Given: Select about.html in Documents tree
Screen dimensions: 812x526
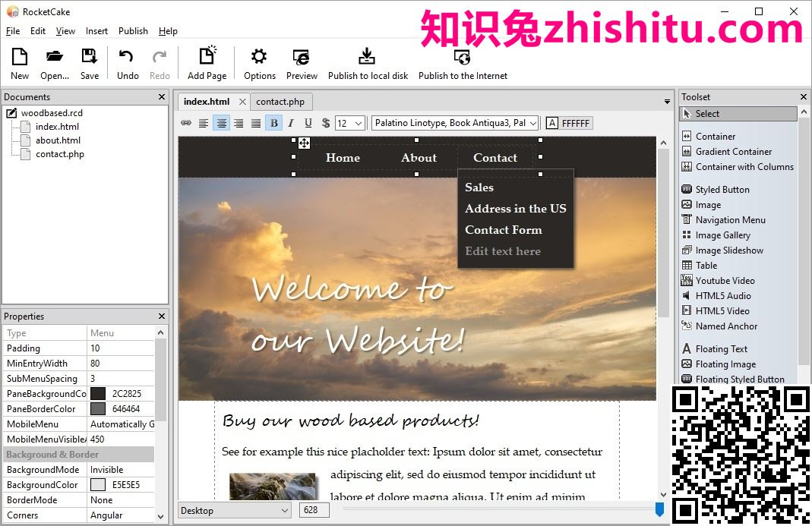Looking at the screenshot, I should click(58, 140).
